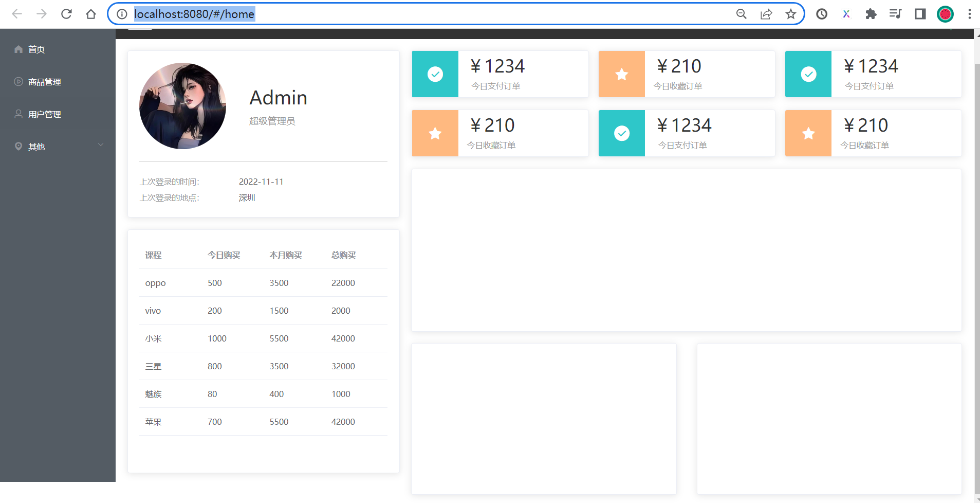Open the Extensions puzzle menu
The height and width of the screenshot is (503, 980).
click(871, 14)
